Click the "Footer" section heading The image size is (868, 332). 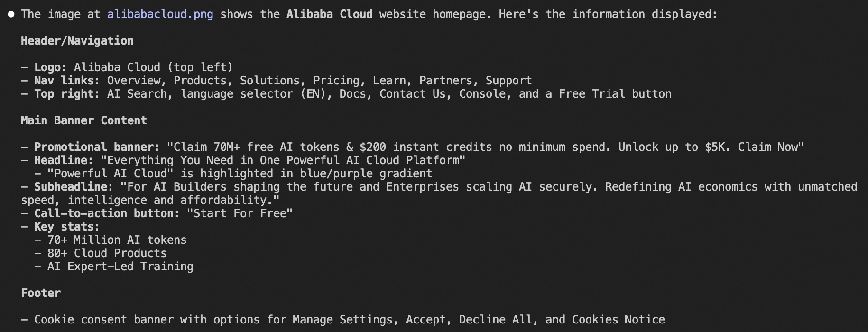pos(41,293)
